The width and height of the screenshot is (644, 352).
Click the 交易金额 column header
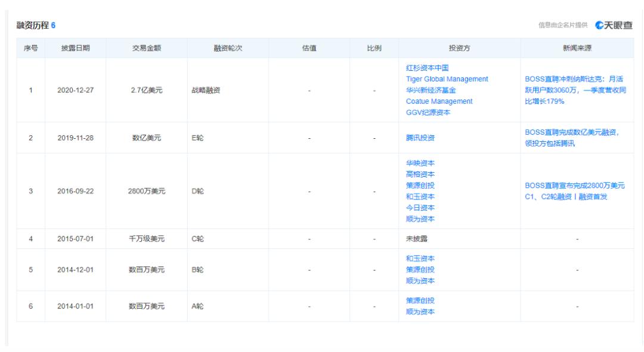pyautogui.click(x=146, y=48)
